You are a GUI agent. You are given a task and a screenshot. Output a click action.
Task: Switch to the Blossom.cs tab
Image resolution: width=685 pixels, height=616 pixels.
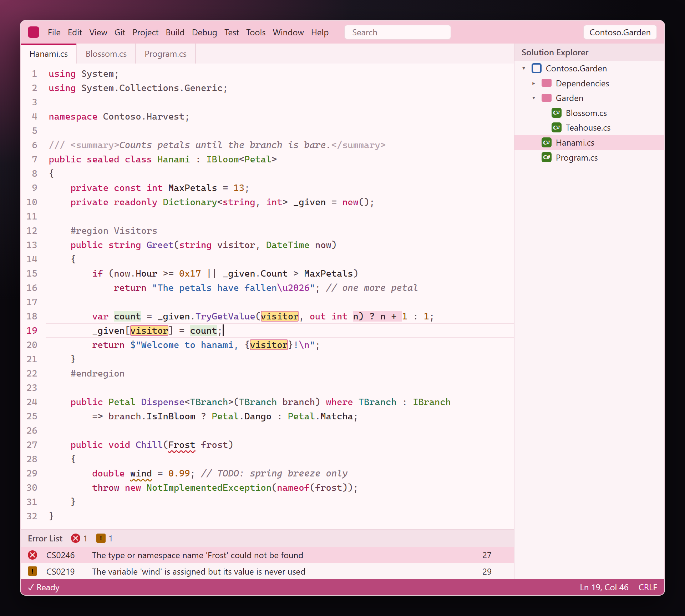point(106,54)
